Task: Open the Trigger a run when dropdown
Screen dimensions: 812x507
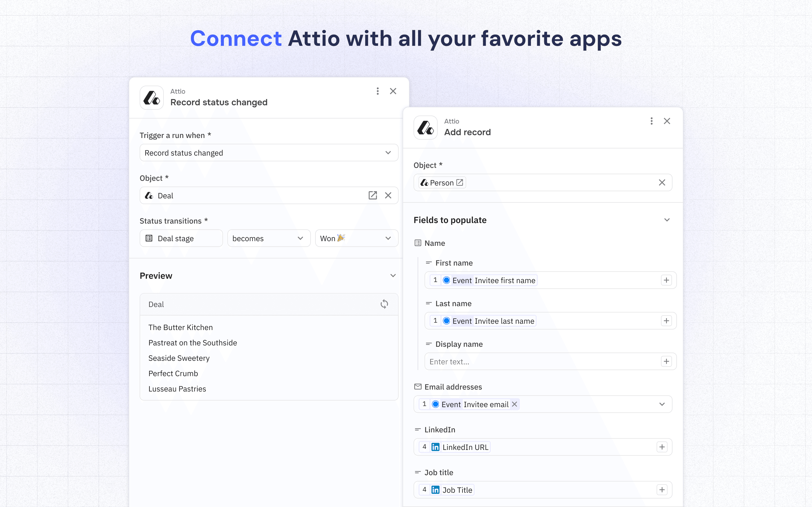Action: 269,153
